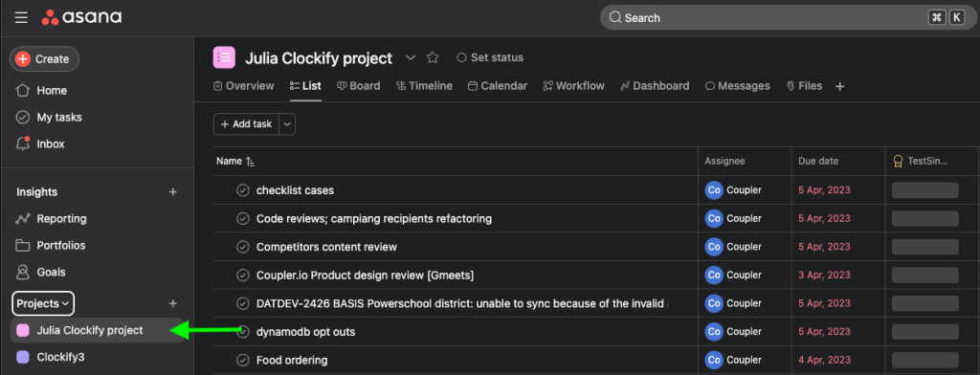Open Add task dropdown arrow
Screen dimensions: 980x375
click(287, 124)
